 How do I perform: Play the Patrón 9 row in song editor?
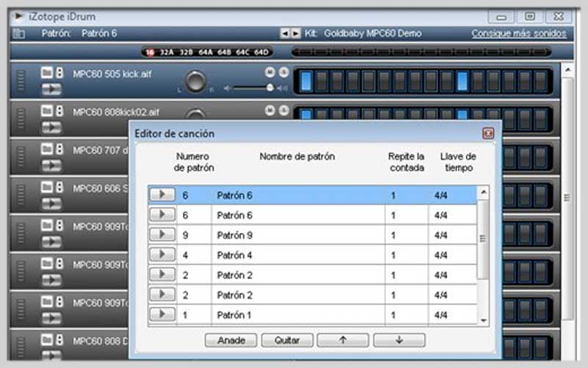162,234
